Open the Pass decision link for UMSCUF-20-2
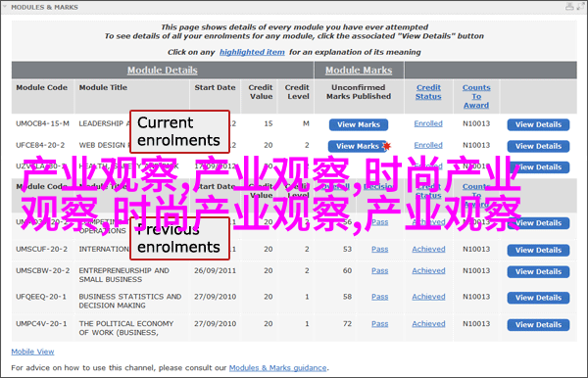 coord(379,249)
